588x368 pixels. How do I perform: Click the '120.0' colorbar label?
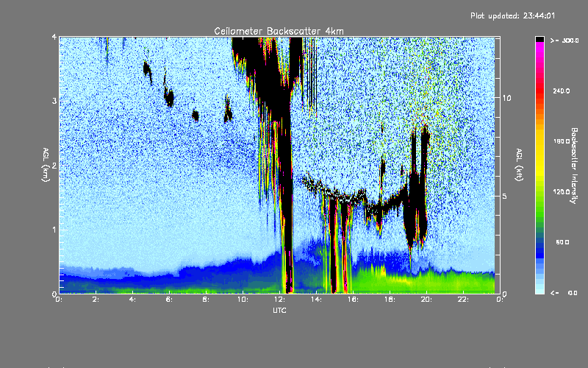562,191
